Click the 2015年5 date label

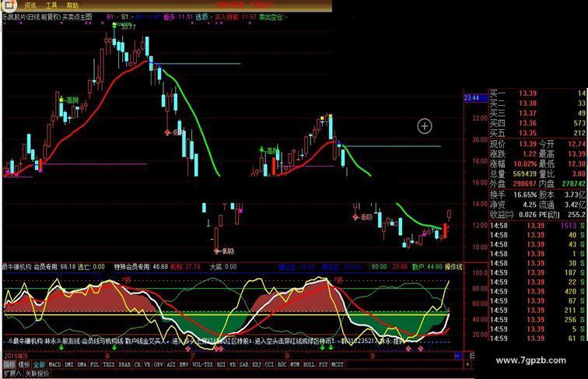pos(16,356)
